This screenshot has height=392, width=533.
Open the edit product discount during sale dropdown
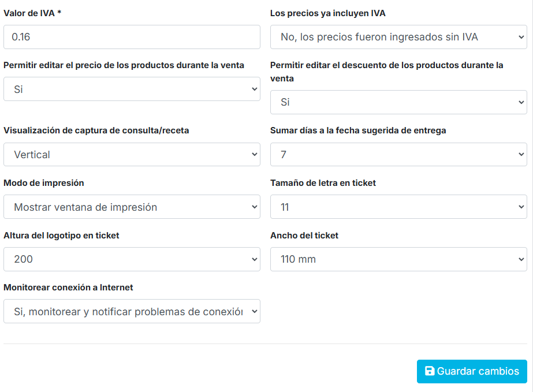pyautogui.click(x=398, y=102)
